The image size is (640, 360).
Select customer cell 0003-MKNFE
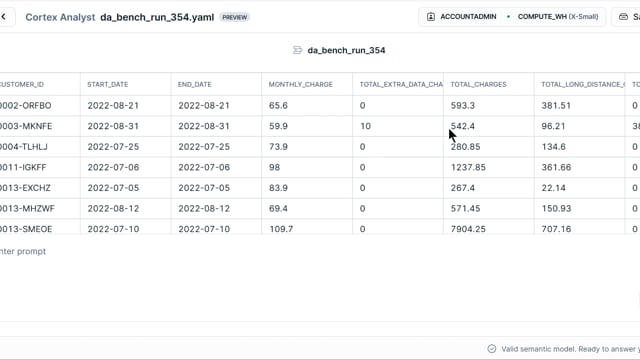click(x=26, y=126)
